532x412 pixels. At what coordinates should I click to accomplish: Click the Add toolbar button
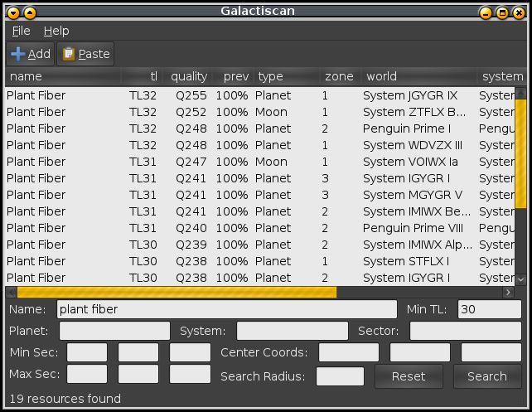pyautogui.click(x=31, y=54)
